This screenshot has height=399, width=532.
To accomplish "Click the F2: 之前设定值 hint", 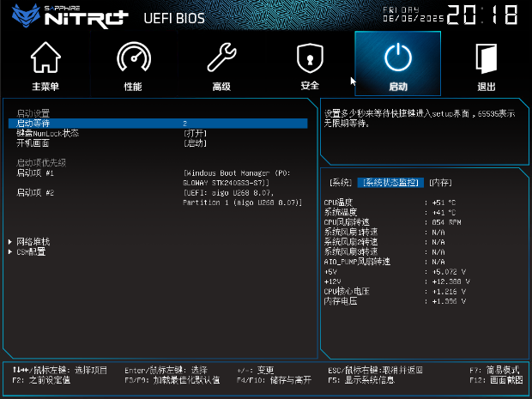I will click(x=41, y=380).
